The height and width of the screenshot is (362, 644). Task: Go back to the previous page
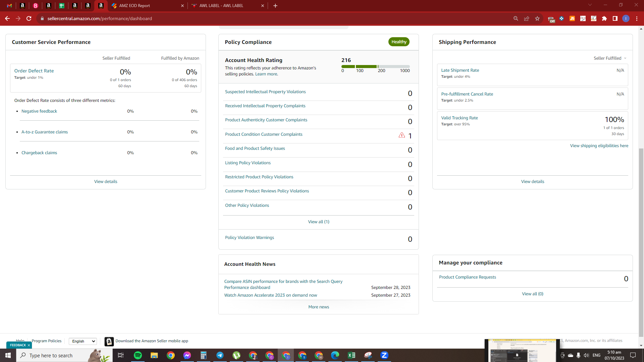point(7,18)
